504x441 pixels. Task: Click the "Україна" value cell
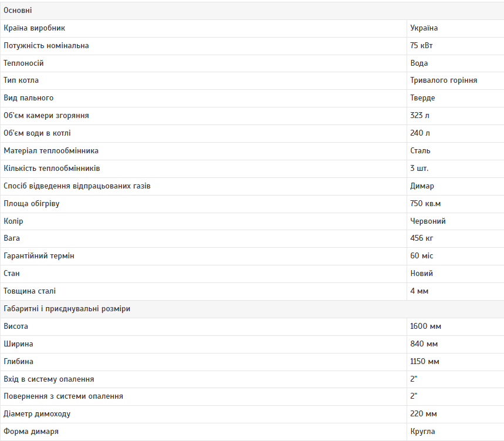[424, 28]
